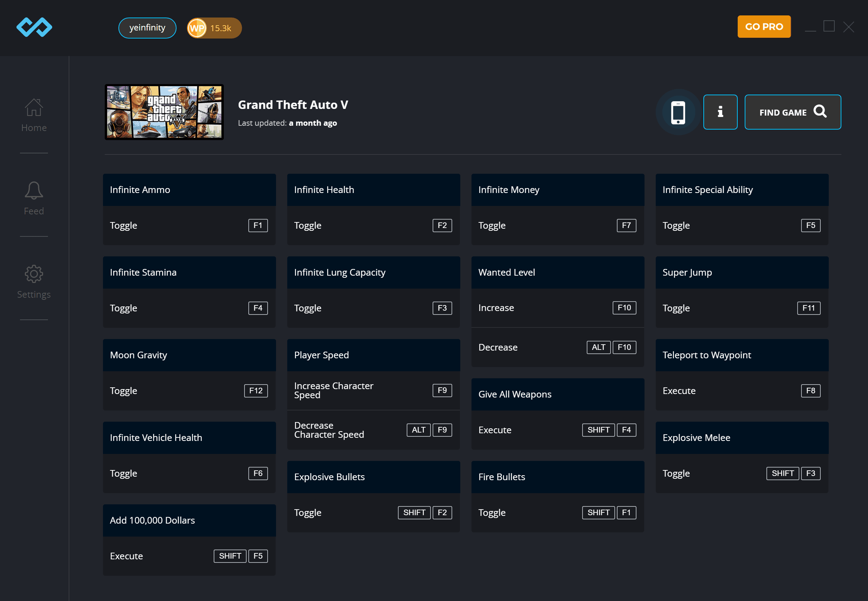Toggle the Infinite Stamina cheat row
This screenshot has width=868, height=601.
pos(190,308)
